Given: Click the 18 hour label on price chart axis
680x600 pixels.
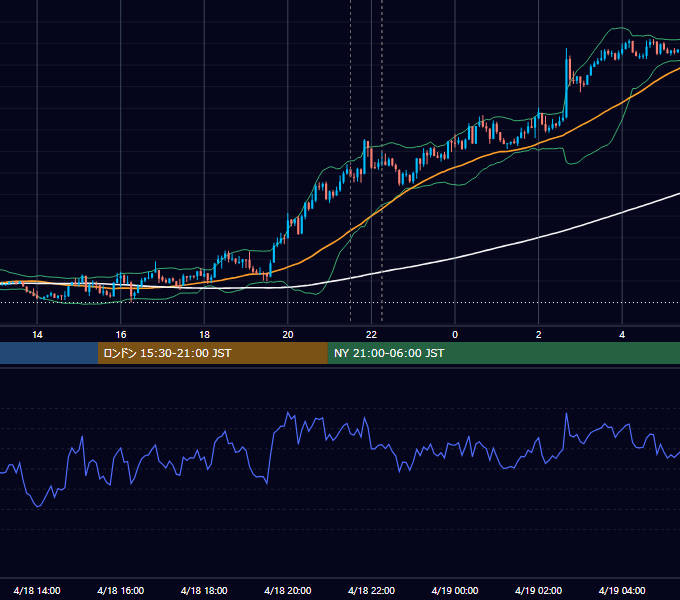Looking at the screenshot, I should (204, 335).
